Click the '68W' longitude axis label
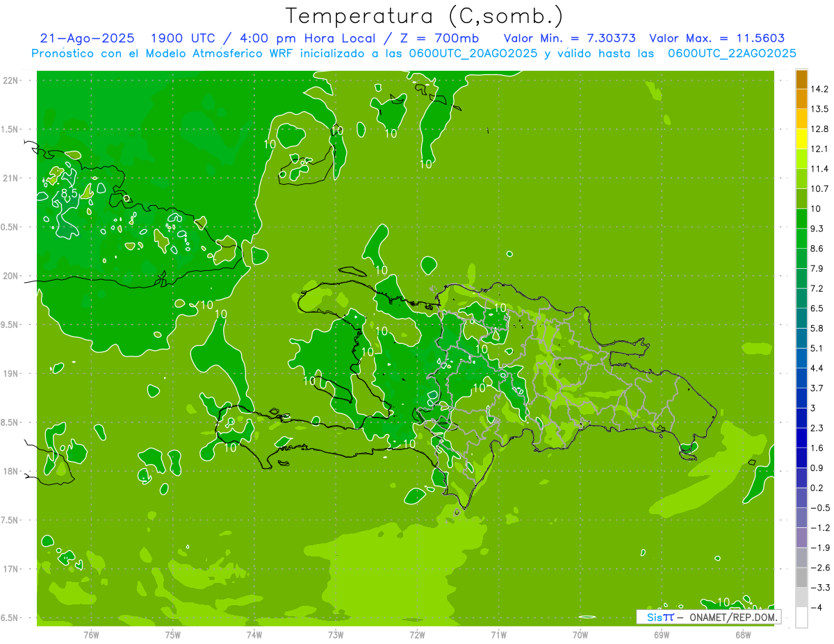This screenshot has width=834, height=644. click(743, 634)
